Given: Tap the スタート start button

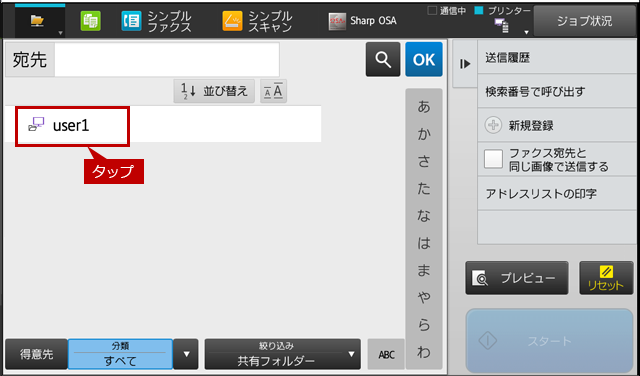Looking at the screenshot, I should tap(549, 340).
